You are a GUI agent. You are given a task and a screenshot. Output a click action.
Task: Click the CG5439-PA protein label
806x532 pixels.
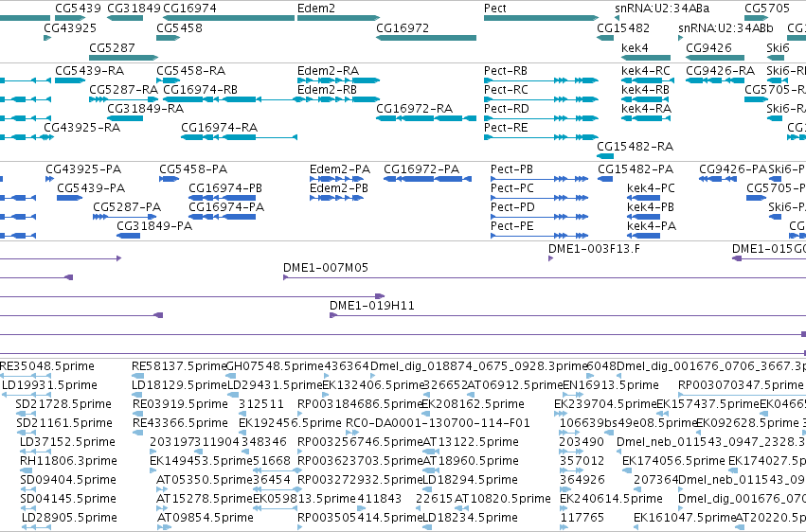pyautogui.click(x=91, y=188)
